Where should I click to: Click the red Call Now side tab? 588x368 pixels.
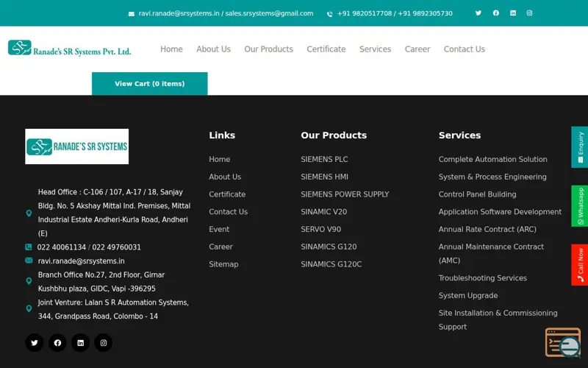[580, 265]
